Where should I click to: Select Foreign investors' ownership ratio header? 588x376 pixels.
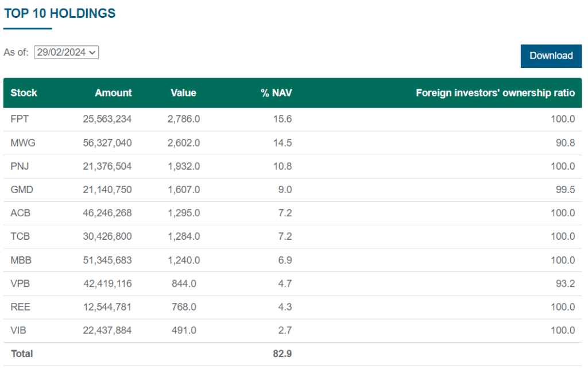click(x=496, y=93)
